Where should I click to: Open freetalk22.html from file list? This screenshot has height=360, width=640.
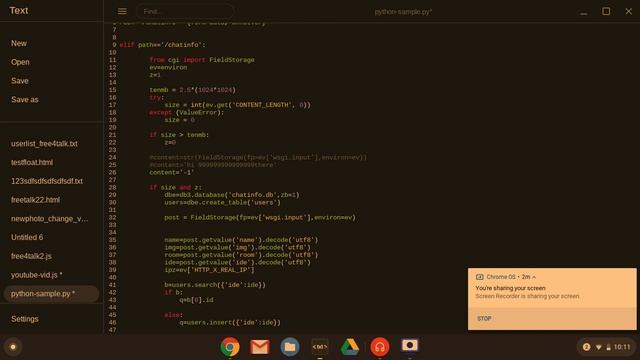point(35,200)
